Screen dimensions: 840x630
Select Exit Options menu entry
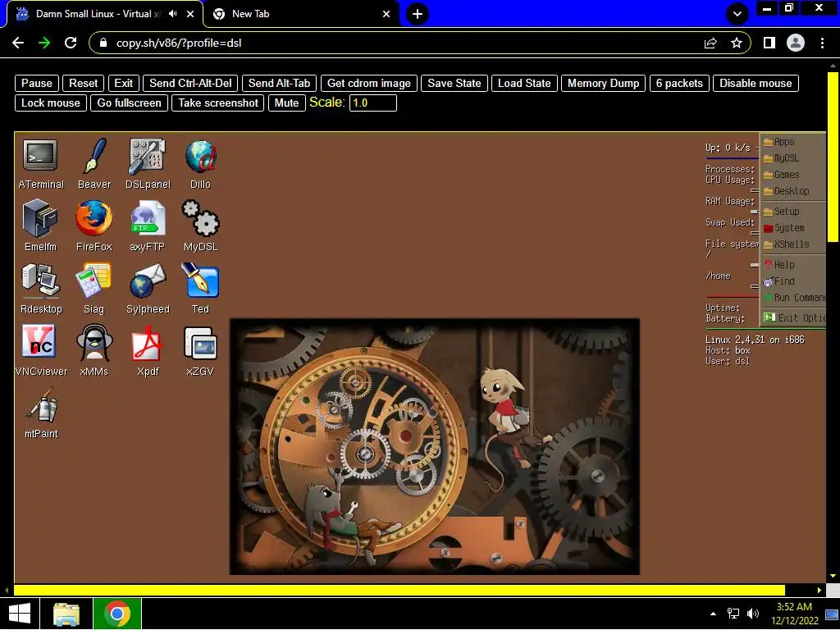click(x=793, y=317)
